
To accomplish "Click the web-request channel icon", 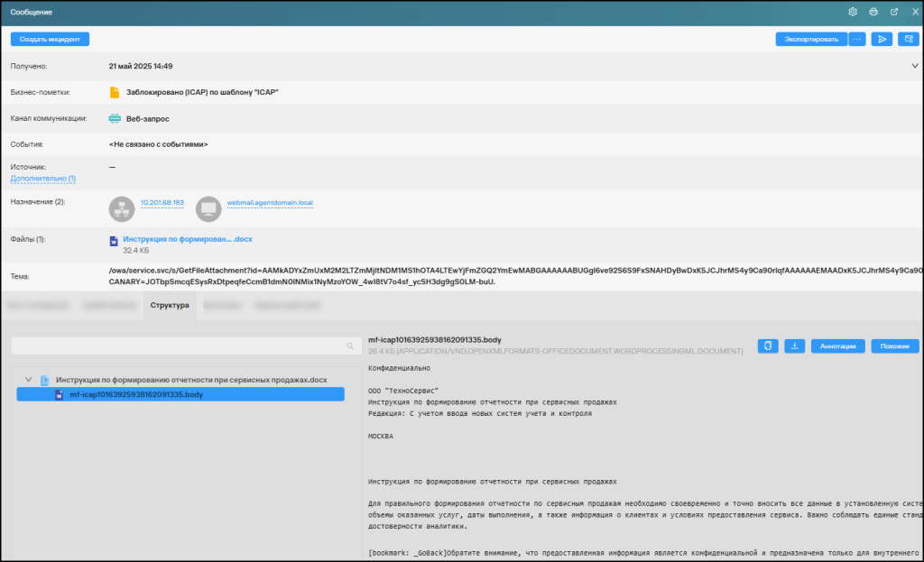I will (115, 118).
